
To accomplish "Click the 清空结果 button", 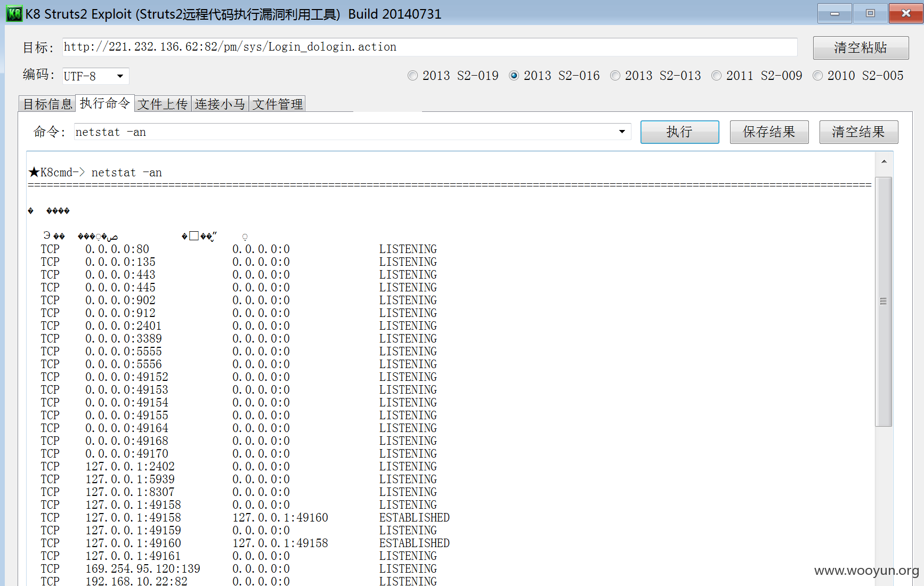I will (858, 132).
